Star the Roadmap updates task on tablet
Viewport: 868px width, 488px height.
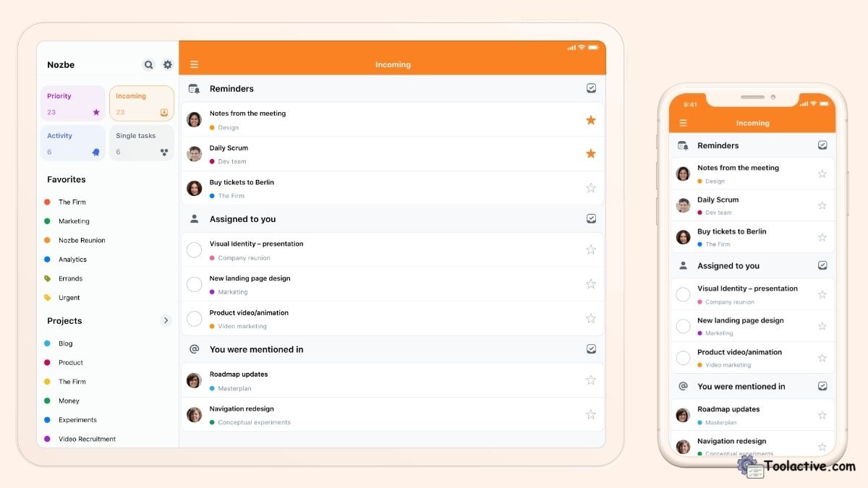(x=591, y=380)
